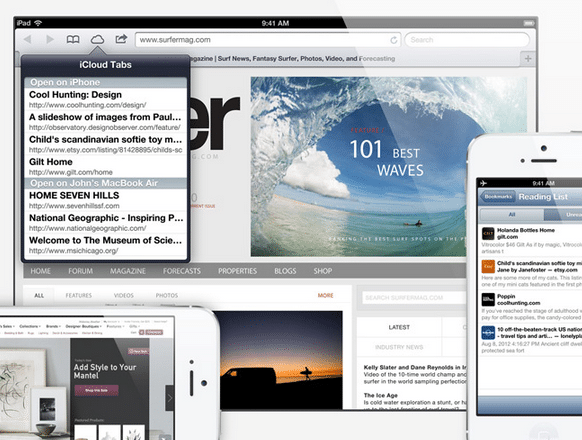Image resolution: width=582 pixels, height=440 pixels.
Task: Click the SEARCH SURFERMAG.COM field
Action: click(x=414, y=297)
